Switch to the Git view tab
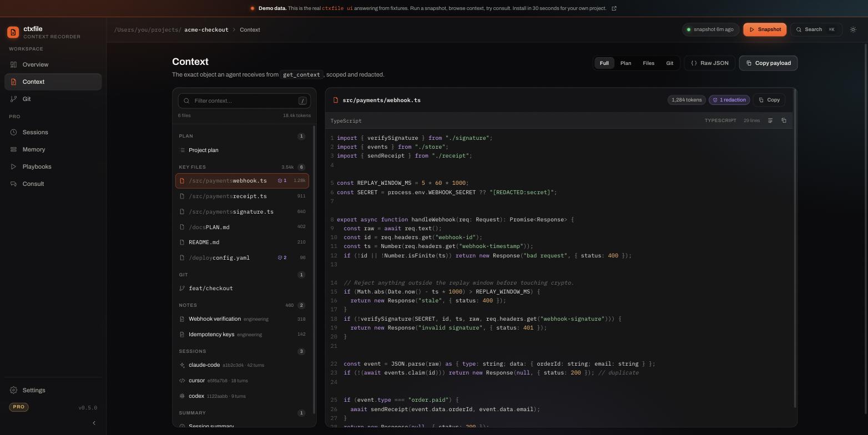This screenshot has width=868, height=435. coord(670,63)
